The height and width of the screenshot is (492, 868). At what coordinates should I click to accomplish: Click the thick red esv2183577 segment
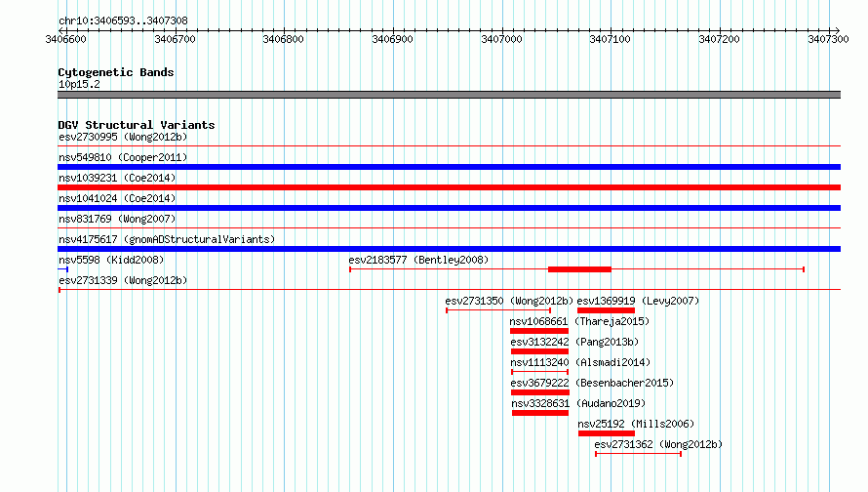[x=579, y=269]
